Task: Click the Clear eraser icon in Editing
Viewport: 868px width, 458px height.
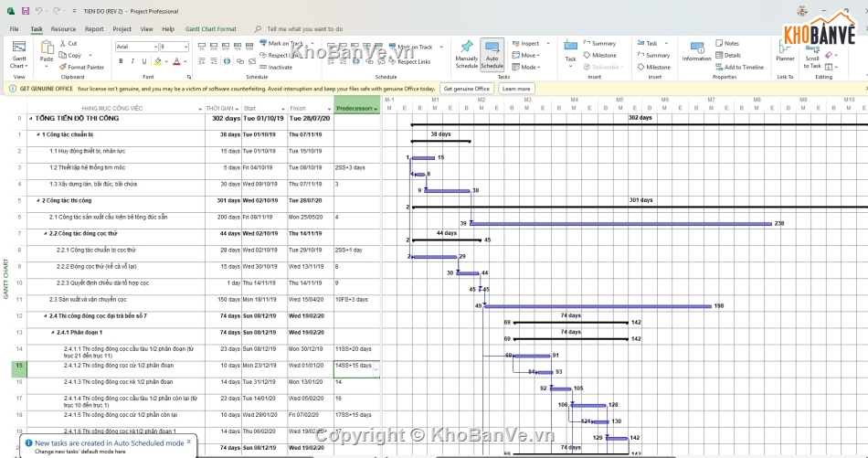Action: (x=829, y=55)
